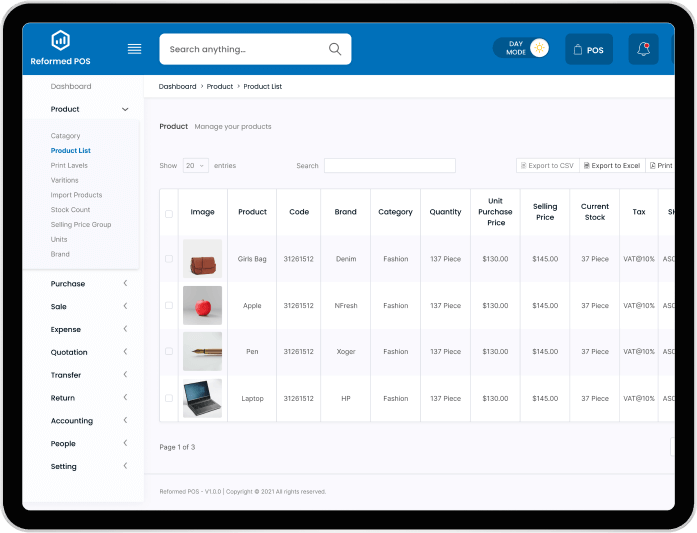697x533 pixels.
Task: Toggle the Day Mode switch
Action: 522,48
